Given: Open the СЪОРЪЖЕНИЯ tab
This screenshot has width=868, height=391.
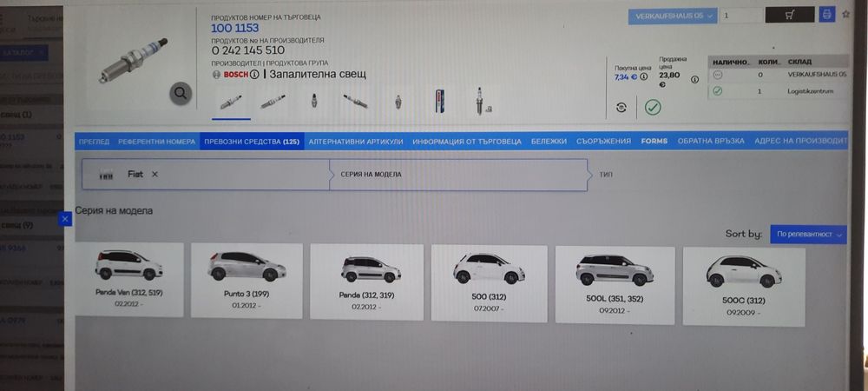Looking at the screenshot, I should (x=603, y=142).
